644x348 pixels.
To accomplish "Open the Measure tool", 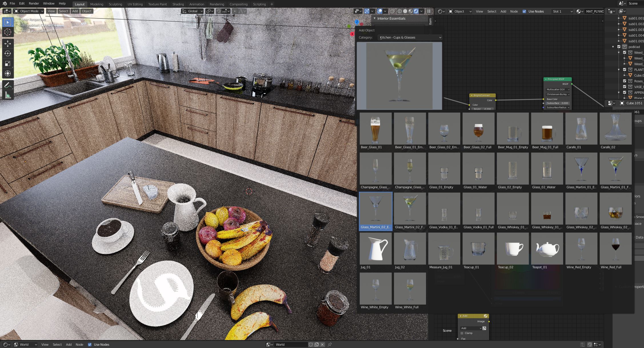I will pyautogui.click(x=8, y=94).
